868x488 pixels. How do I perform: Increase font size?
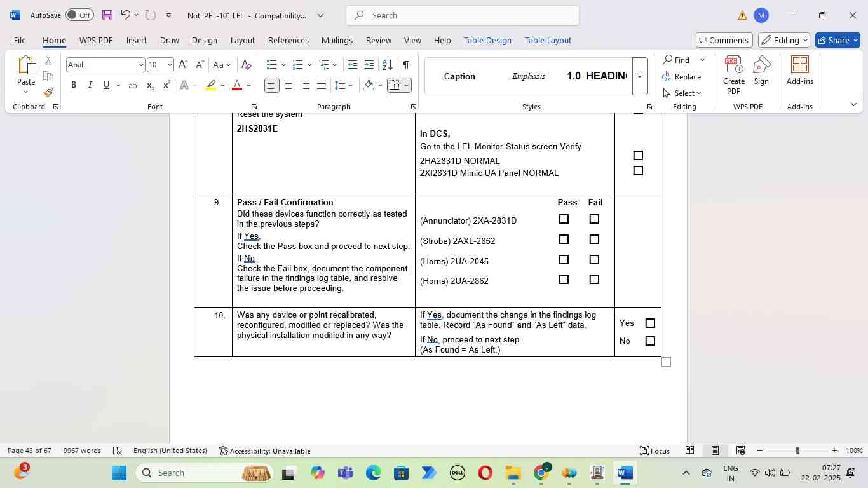[x=183, y=65]
